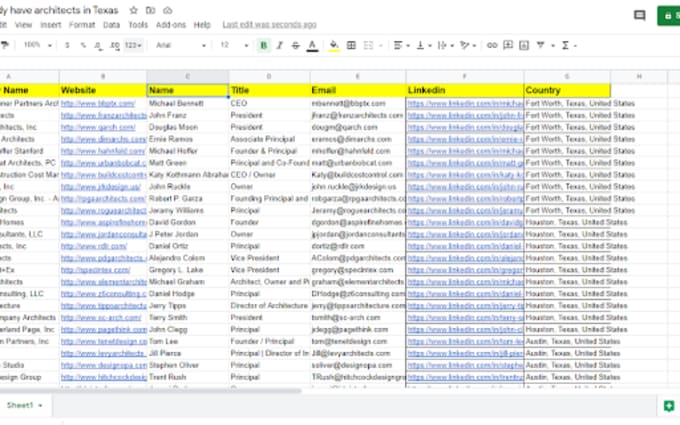Viewport: 680px width, 425px height.
Task: Star this spreadsheet document
Action: pos(134,10)
